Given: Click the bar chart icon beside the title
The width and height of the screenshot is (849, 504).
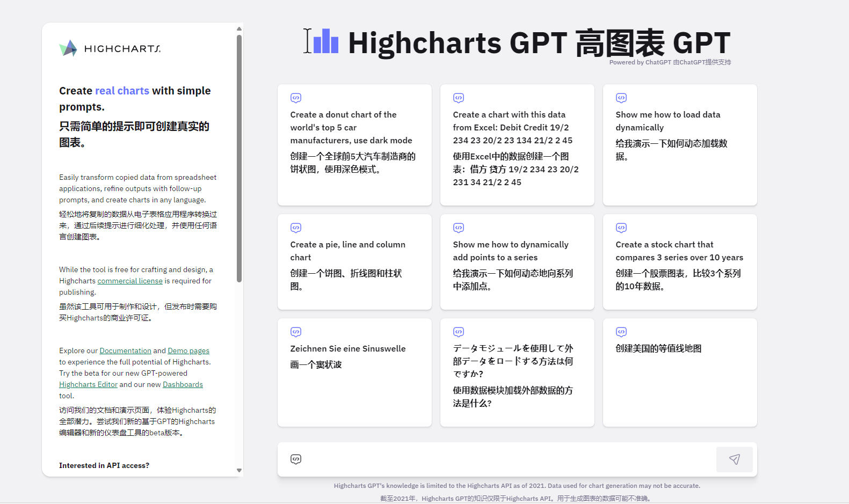Looking at the screenshot, I should [325, 41].
